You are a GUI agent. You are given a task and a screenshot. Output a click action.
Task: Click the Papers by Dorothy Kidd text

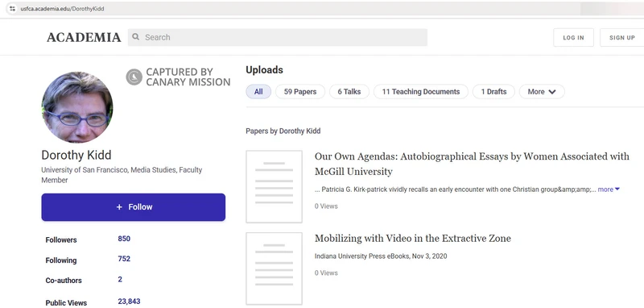point(283,131)
